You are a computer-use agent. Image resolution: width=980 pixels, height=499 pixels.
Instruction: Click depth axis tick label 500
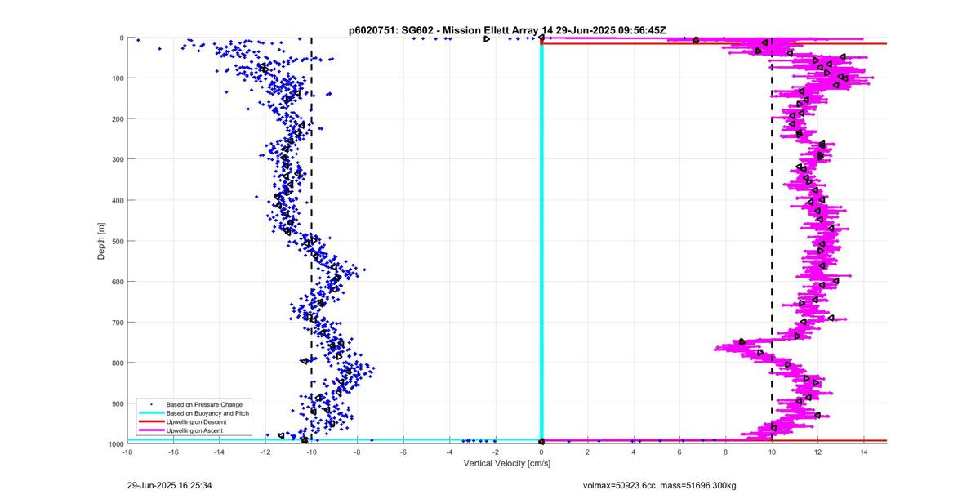click(117, 241)
